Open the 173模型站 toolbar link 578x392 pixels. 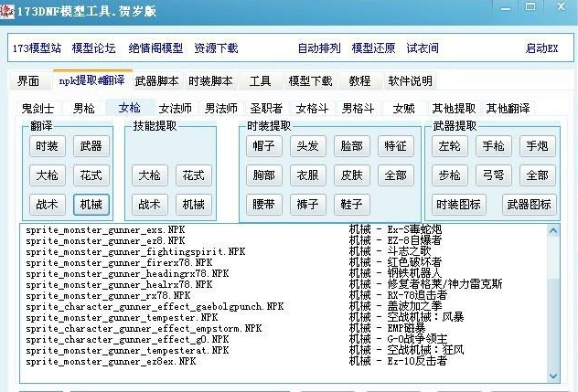click(37, 48)
